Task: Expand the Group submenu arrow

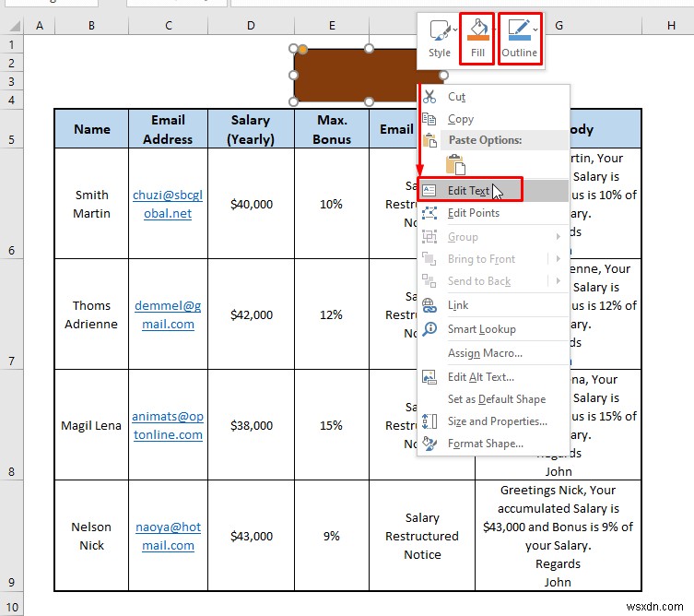Action: point(559,237)
